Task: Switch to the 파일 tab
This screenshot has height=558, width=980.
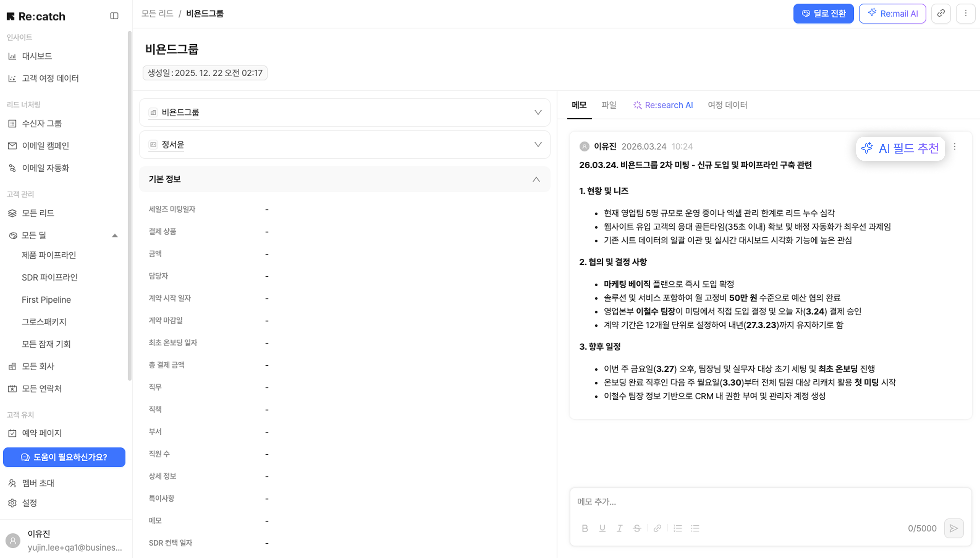Action: point(609,105)
